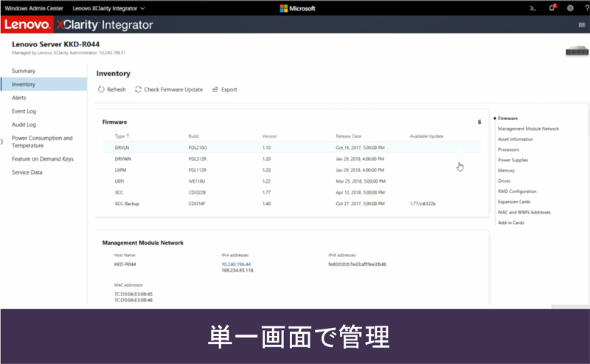Jump to Firmware section anchor
This screenshot has height=364, width=590.
508,119
